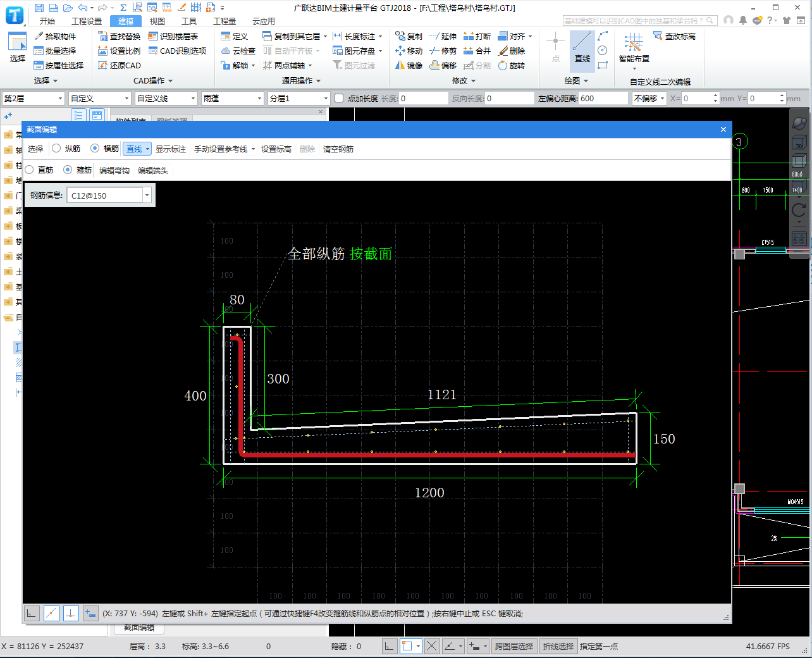This screenshot has width=812, height=658.
Task: Switch to the 视图 ribbon tab
Action: tap(157, 21)
